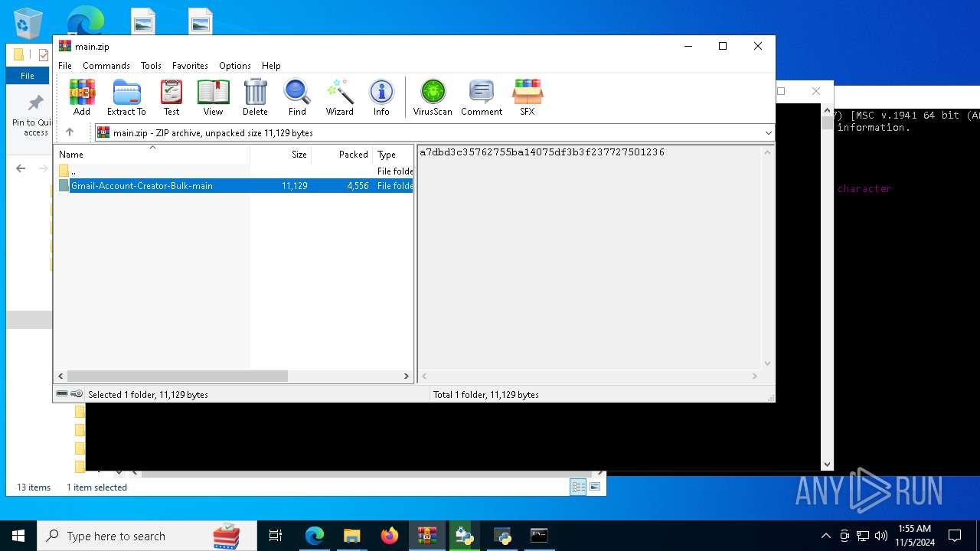Click the SFX toolbar icon

[528, 97]
